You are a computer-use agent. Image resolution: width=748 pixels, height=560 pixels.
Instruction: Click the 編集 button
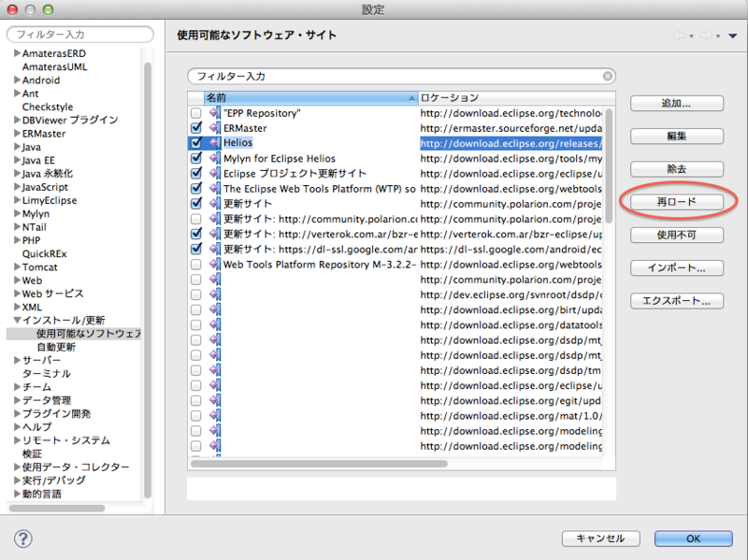(x=676, y=136)
